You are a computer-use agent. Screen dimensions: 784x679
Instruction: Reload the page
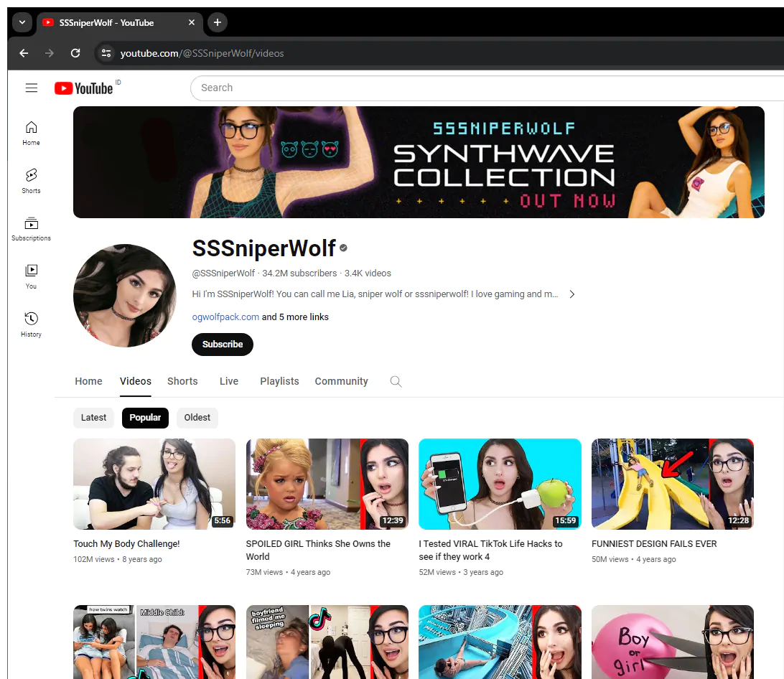[x=75, y=53]
